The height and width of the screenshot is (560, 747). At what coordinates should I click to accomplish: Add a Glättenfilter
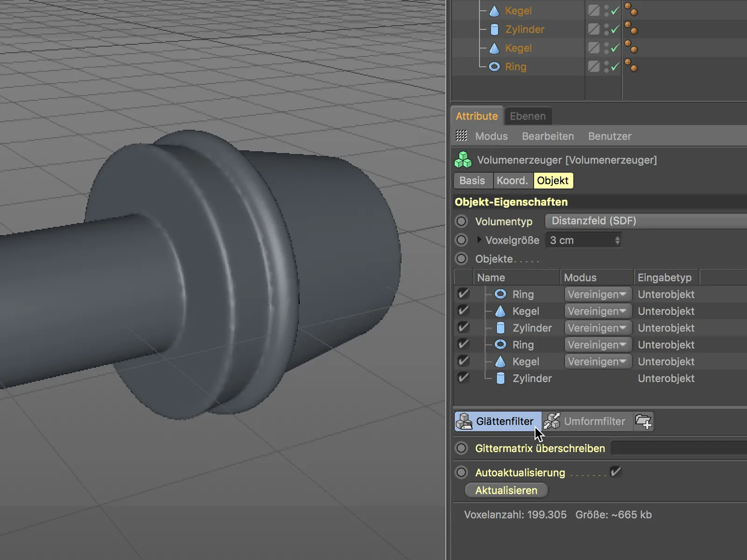(x=498, y=421)
